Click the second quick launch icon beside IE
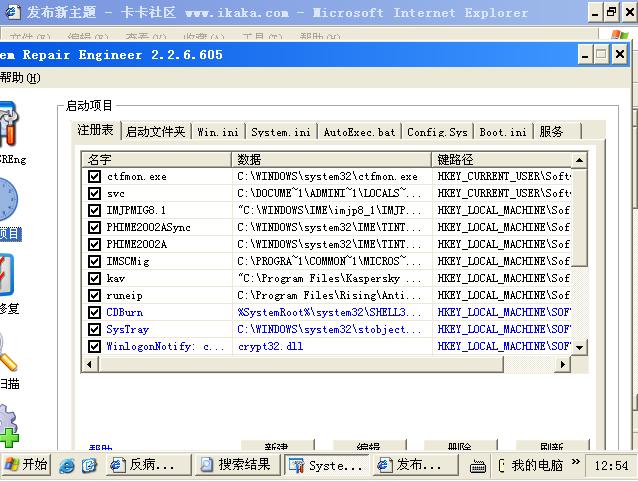This screenshot has width=638, height=481. tap(89, 465)
